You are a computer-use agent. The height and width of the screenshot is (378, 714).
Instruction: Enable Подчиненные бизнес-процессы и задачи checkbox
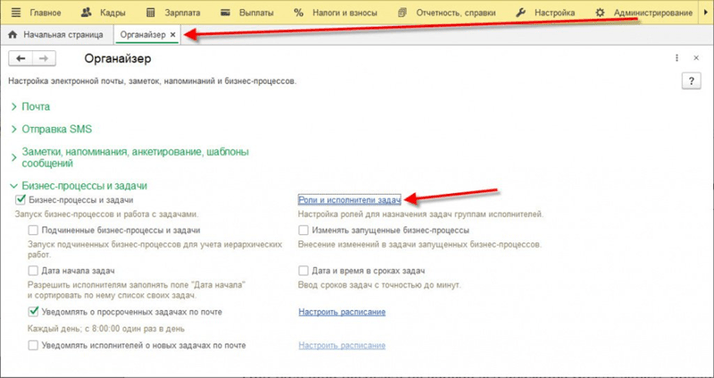tap(33, 230)
